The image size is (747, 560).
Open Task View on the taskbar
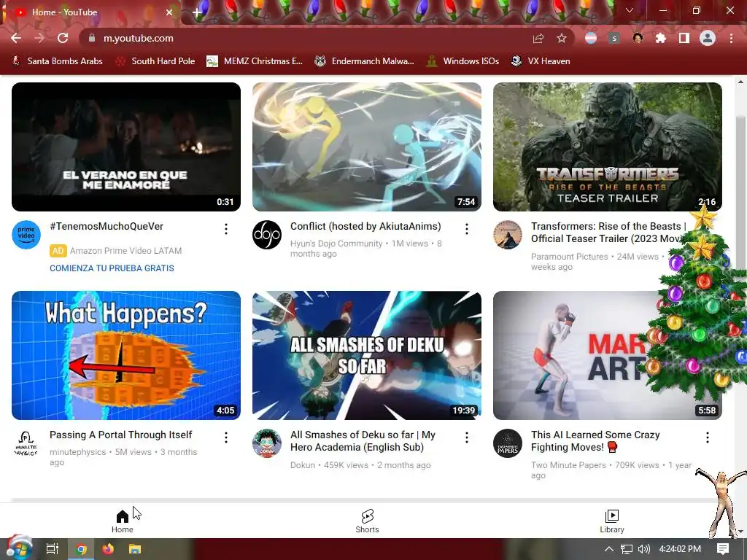coord(53,549)
